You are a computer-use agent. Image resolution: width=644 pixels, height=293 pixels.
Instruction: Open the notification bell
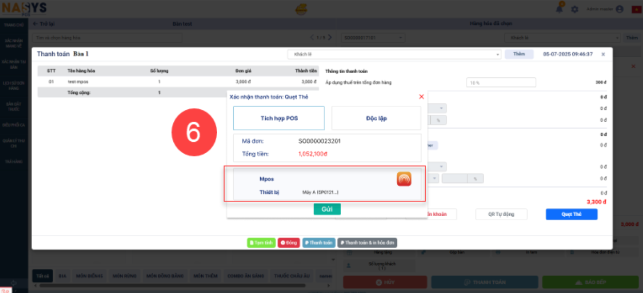tap(559, 9)
